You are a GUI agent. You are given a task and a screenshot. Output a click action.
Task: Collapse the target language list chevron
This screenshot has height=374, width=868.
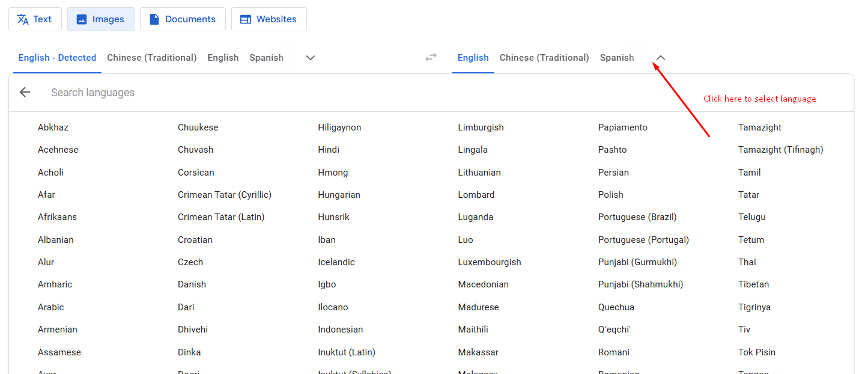(661, 58)
